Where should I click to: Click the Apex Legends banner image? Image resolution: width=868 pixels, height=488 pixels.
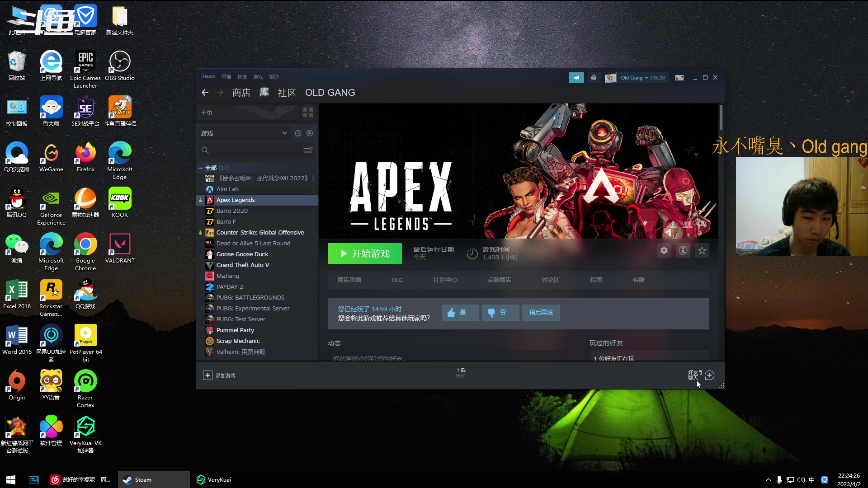point(518,171)
